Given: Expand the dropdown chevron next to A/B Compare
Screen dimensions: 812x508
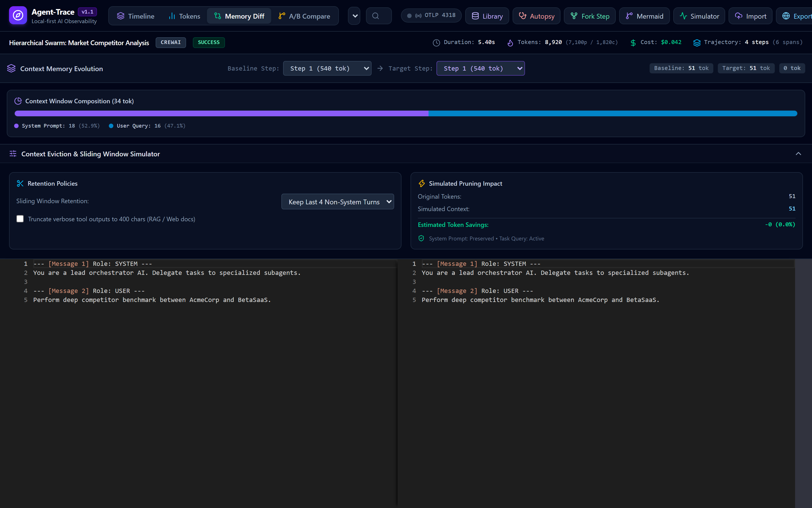Looking at the screenshot, I should click(354, 16).
